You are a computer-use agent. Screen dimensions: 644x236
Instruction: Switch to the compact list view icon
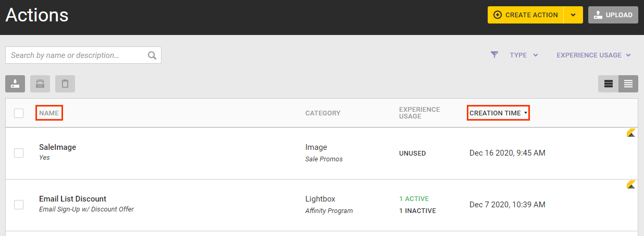point(628,84)
